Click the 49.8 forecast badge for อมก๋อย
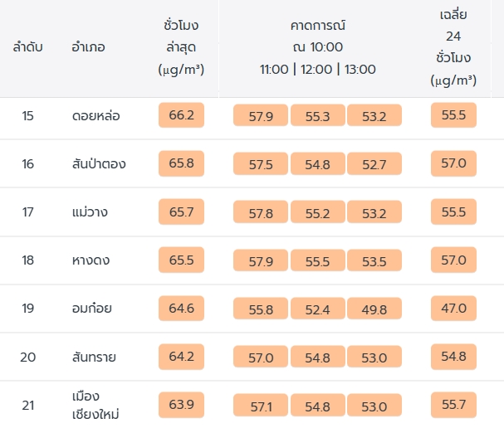504x428 pixels. click(x=375, y=309)
